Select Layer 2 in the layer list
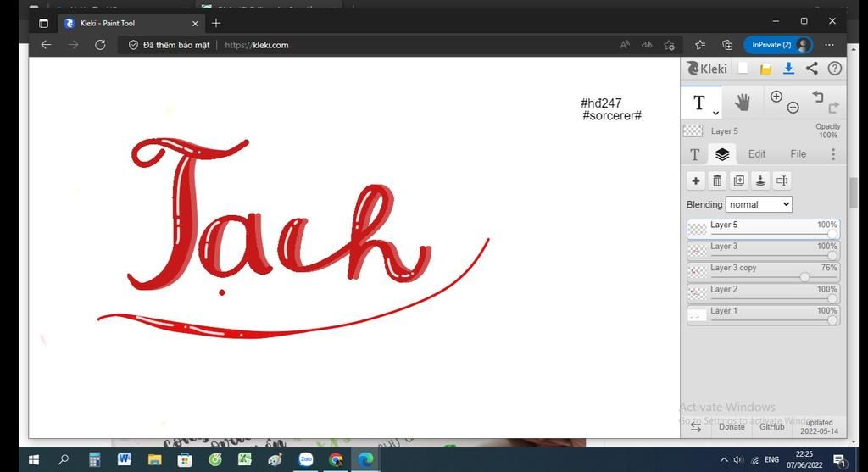 coord(763,294)
